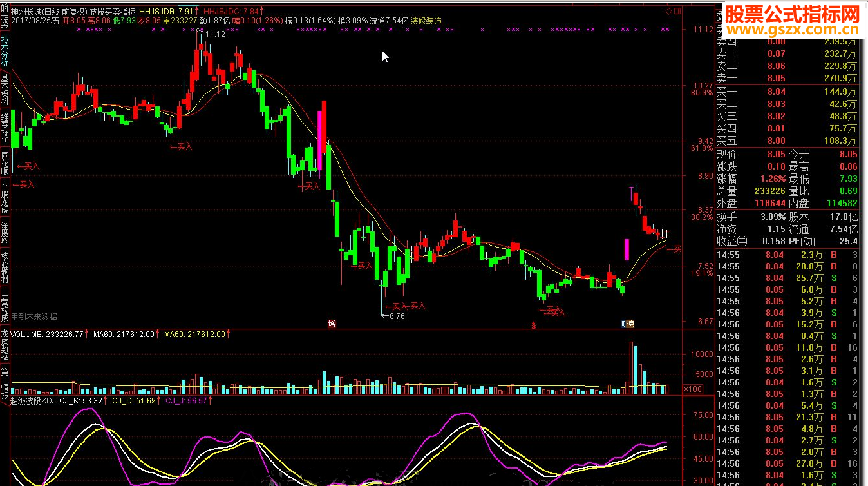Click the X100 volume scale label
Viewport: 868px width, 486px height.
[693, 389]
